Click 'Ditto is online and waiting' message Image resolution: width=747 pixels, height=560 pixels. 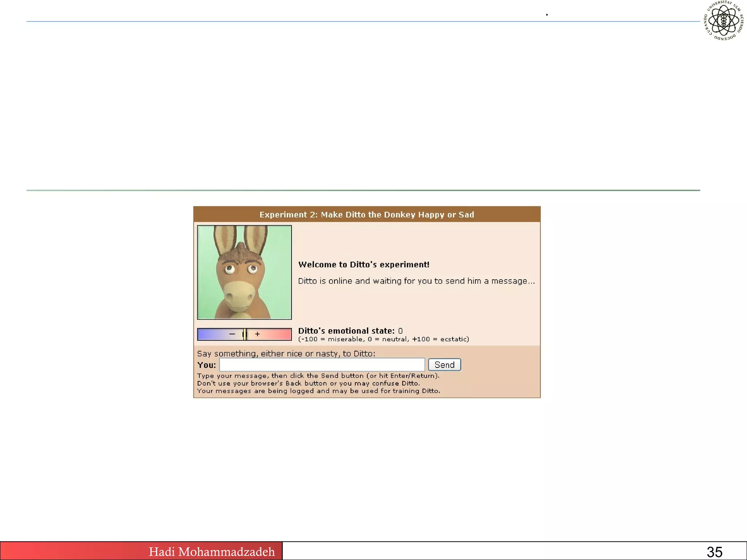pyautogui.click(x=417, y=281)
